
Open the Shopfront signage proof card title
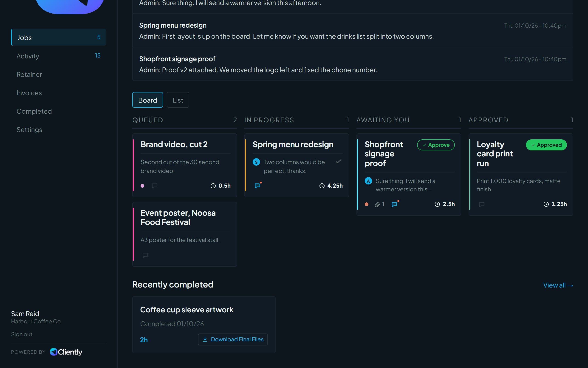click(x=384, y=154)
